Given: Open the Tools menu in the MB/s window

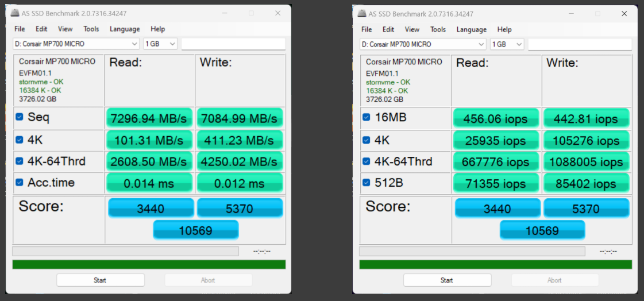Looking at the screenshot, I should (x=91, y=29).
